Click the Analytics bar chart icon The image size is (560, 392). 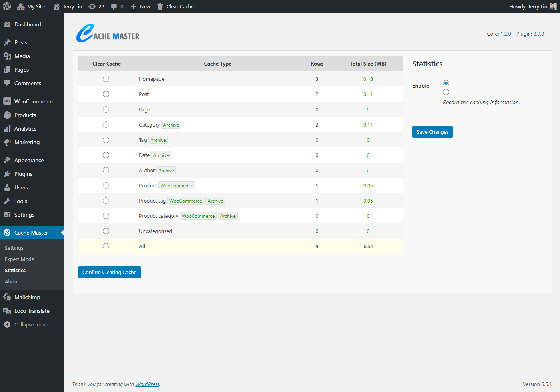pos(7,129)
